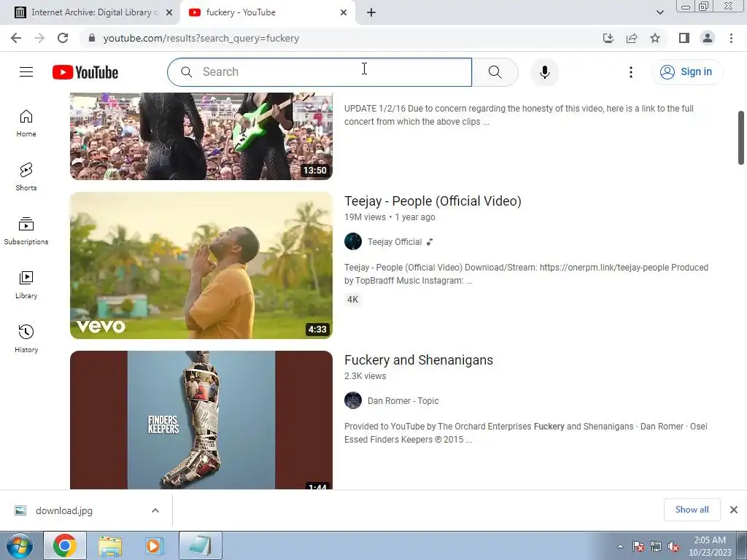This screenshot has height=560, width=747.
Task: Click the install/download page icon in address bar
Action: click(608, 38)
